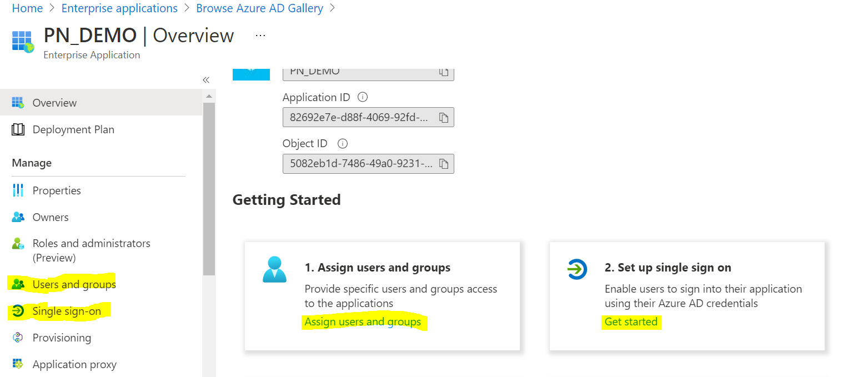Collapse the left navigation menu
The image size is (868, 377).
click(x=206, y=80)
